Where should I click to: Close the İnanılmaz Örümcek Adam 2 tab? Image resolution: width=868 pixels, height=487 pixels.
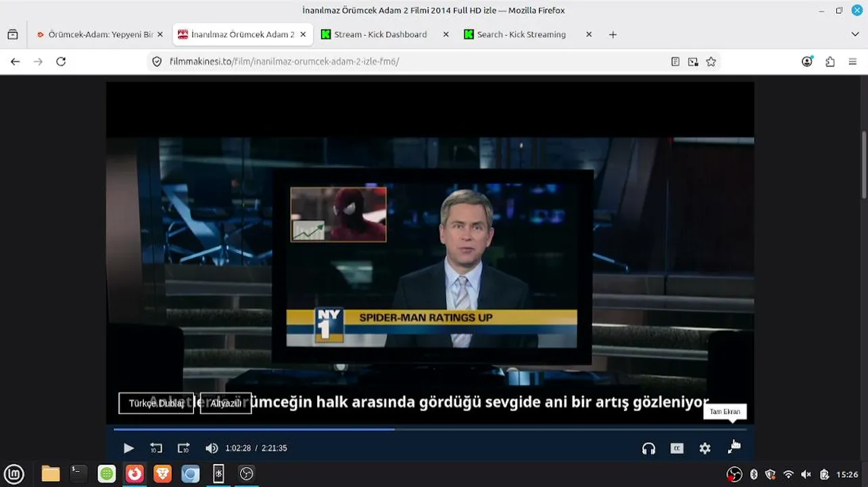302,34
